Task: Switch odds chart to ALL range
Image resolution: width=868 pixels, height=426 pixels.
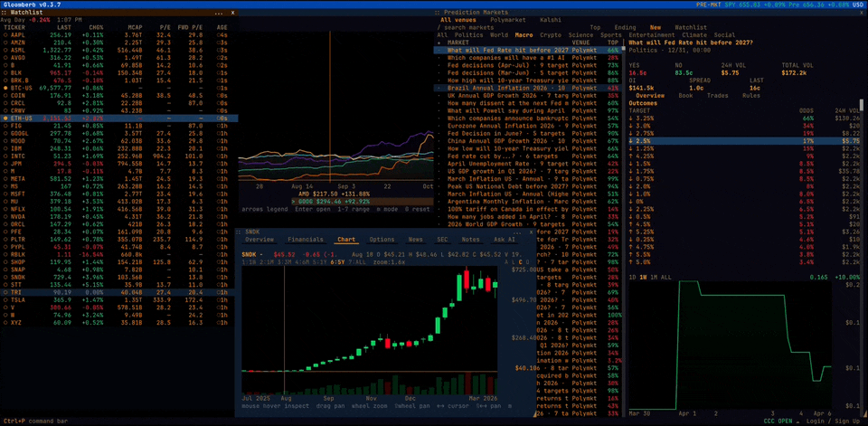Action: (666, 277)
